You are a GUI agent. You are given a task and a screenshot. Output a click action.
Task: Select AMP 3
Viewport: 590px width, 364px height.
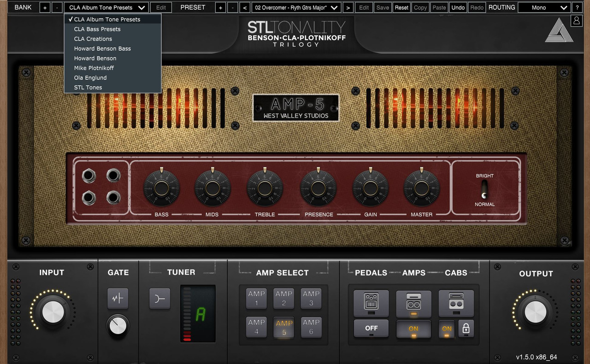coord(311,298)
